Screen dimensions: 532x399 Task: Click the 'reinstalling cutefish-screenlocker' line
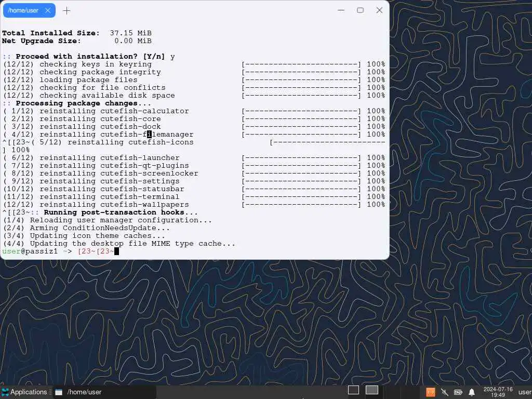click(194, 174)
